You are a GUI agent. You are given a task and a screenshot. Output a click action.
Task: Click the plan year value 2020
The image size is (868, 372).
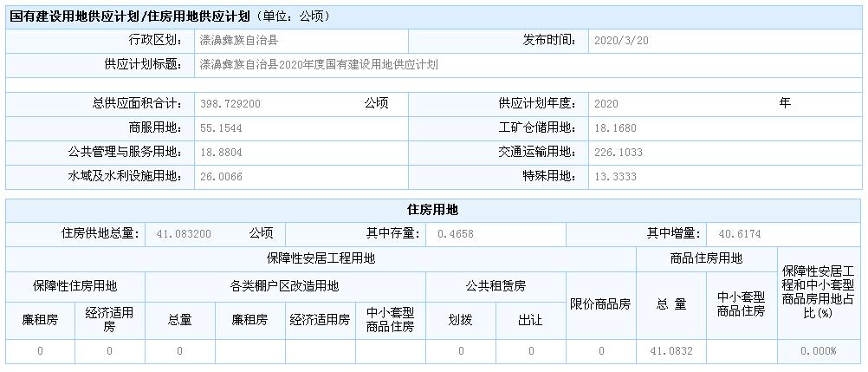pos(606,104)
